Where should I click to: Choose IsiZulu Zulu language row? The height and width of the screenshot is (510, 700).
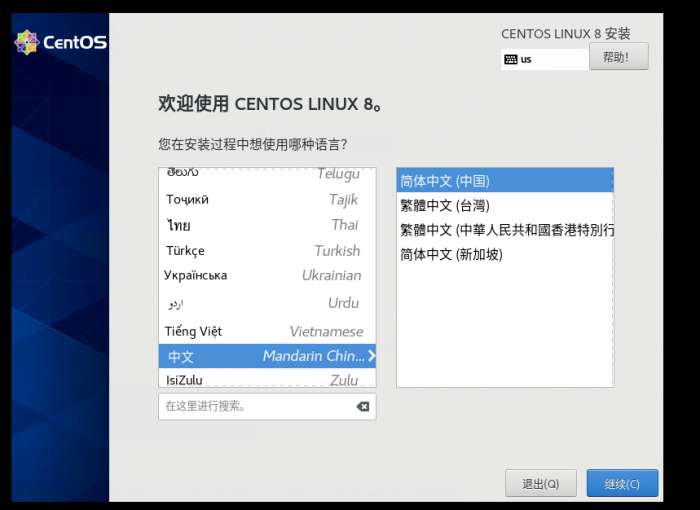(267, 379)
